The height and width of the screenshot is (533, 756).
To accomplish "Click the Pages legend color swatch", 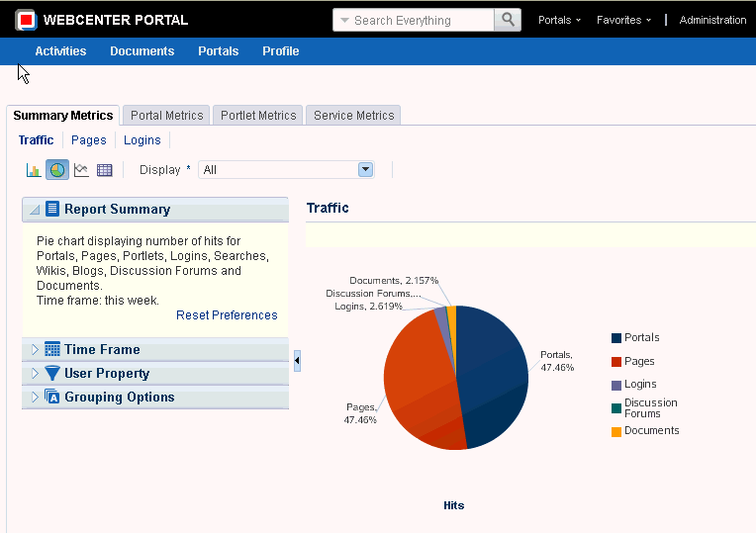I will click(616, 362).
